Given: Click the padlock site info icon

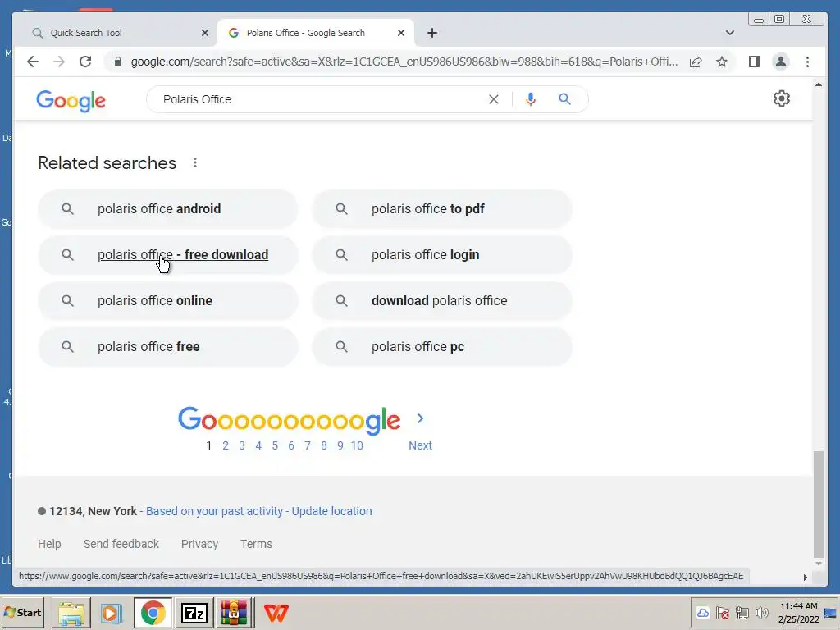Looking at the screenshot, I should tap(118, 62).
